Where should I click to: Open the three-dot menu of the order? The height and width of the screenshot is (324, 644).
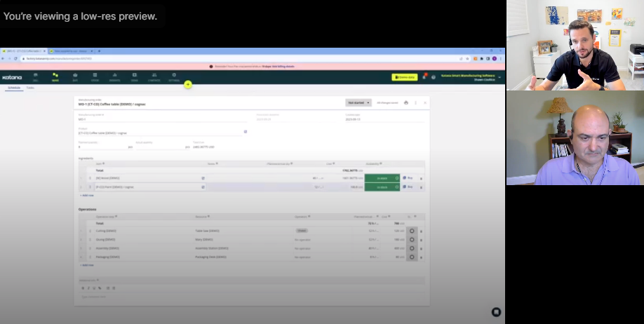pos(415,102)
